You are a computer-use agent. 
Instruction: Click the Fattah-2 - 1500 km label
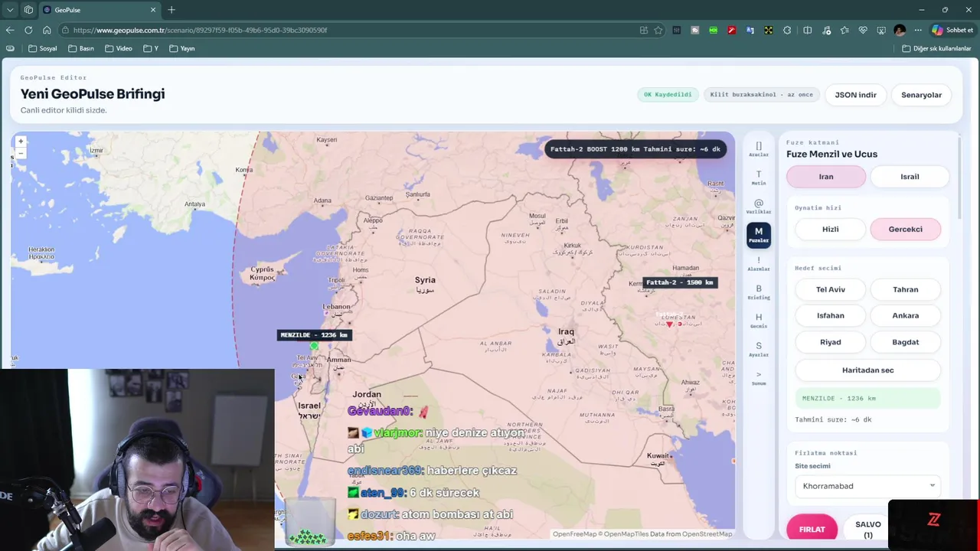click(x=680, y=282)
